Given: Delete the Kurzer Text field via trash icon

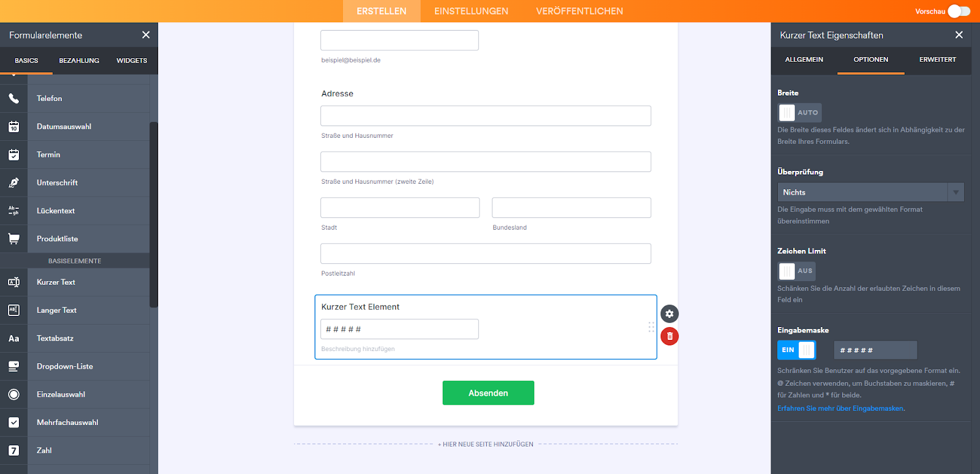Looking at the screenshot, I should point(669,336).
